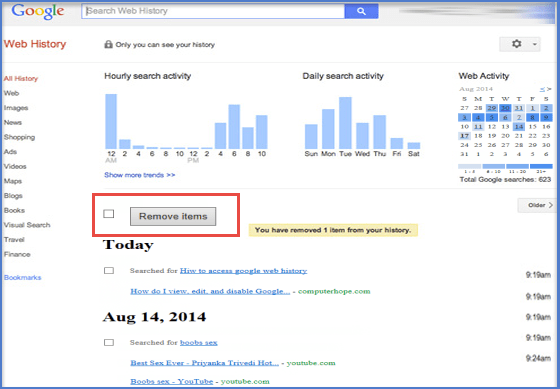Select All History in sidebar
560x389 pixels.
pos(21,79)
